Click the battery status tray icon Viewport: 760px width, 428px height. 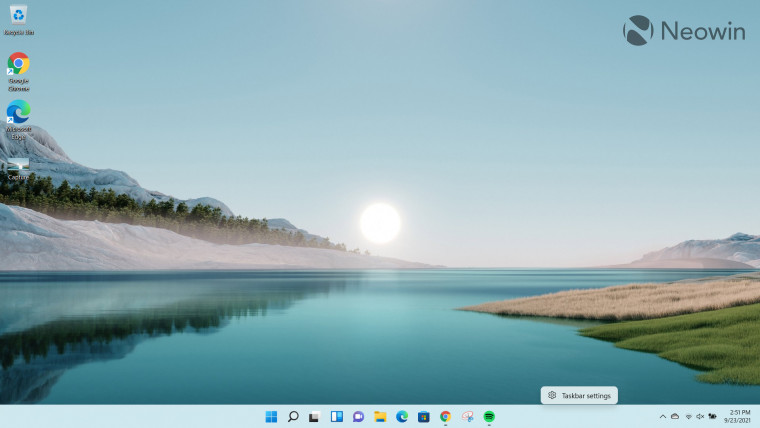pos(712,416)
